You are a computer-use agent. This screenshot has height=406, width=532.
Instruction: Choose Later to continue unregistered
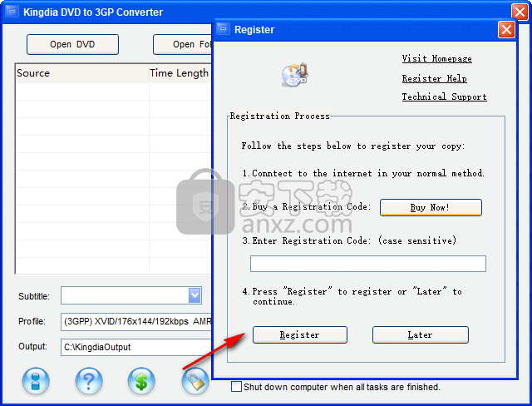pos(421,335)
